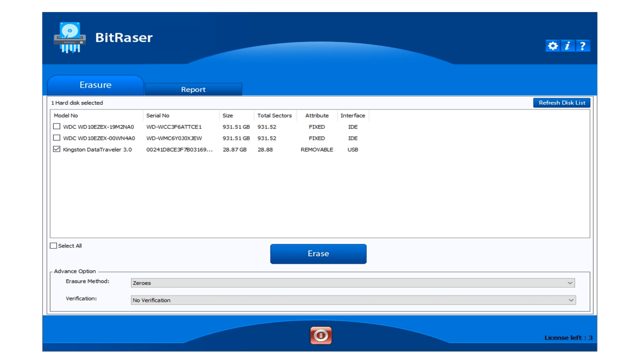The height and width of the screenshot is (362, 644).
Task: Sort by Serial No column header
Action: coord(158,116)
